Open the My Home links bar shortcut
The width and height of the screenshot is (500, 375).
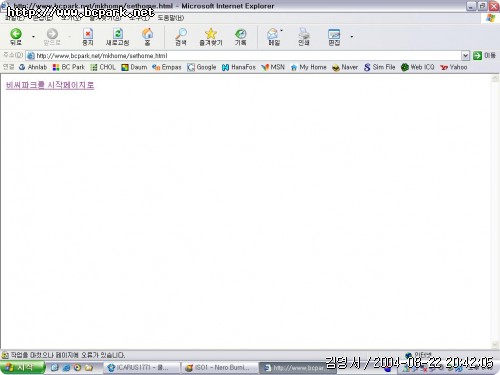308,67
